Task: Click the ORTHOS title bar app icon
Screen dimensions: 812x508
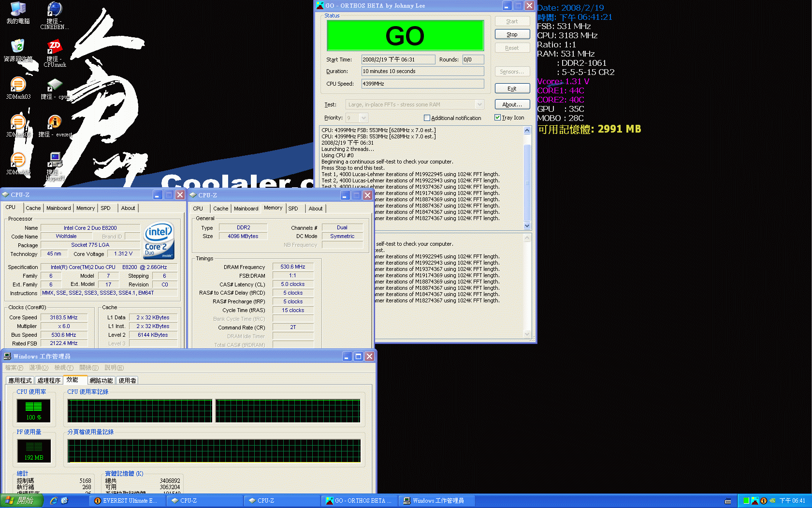Action: click(319, 5)
